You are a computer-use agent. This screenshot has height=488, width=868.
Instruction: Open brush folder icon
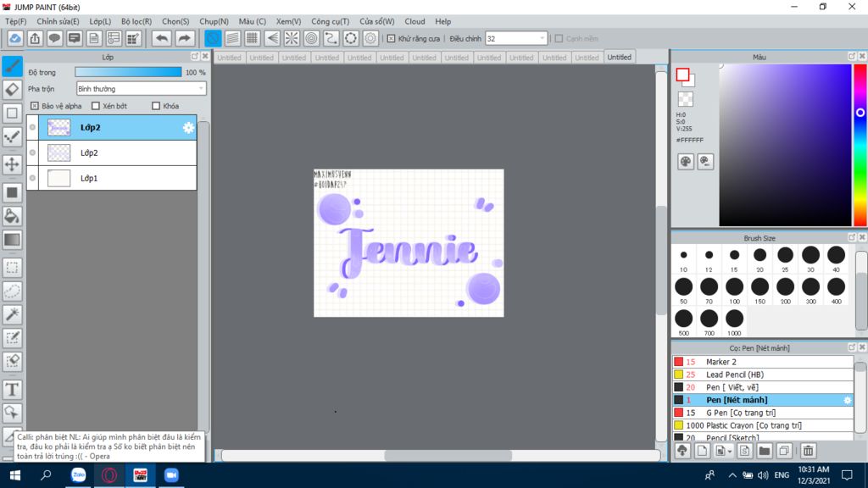tap(765, 451)
